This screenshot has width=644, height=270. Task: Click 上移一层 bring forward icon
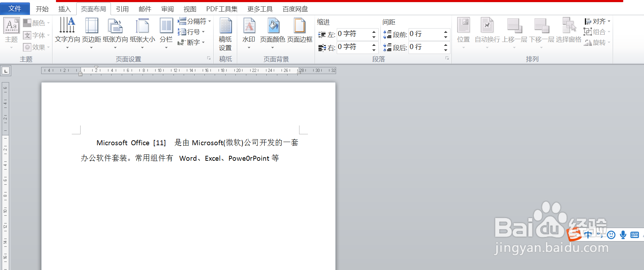[514, 25]
